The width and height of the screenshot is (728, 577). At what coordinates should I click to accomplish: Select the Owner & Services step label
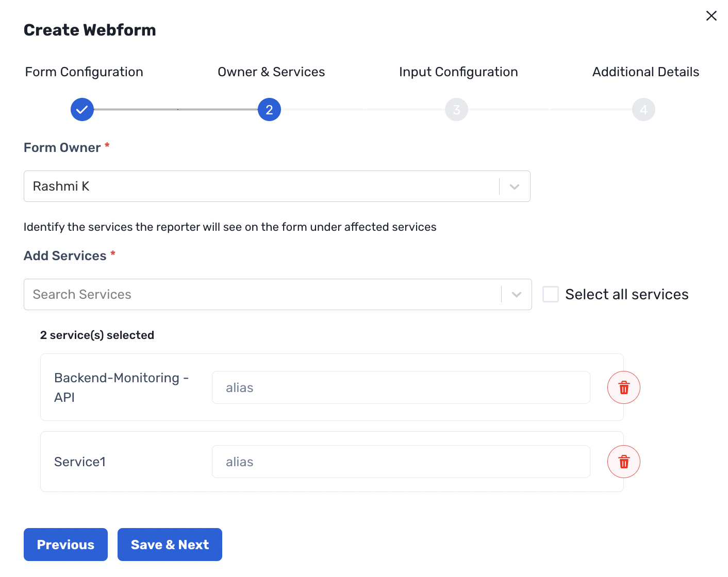tap(271, 72)
